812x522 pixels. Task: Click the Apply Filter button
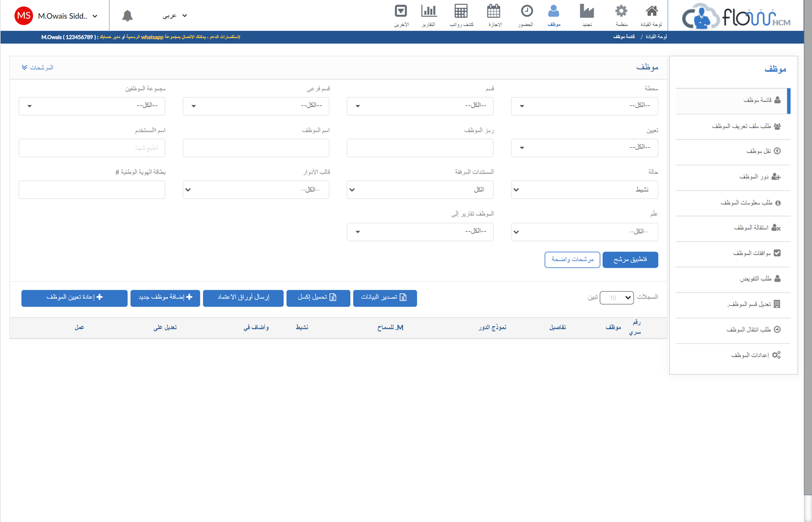coord(630,260)
